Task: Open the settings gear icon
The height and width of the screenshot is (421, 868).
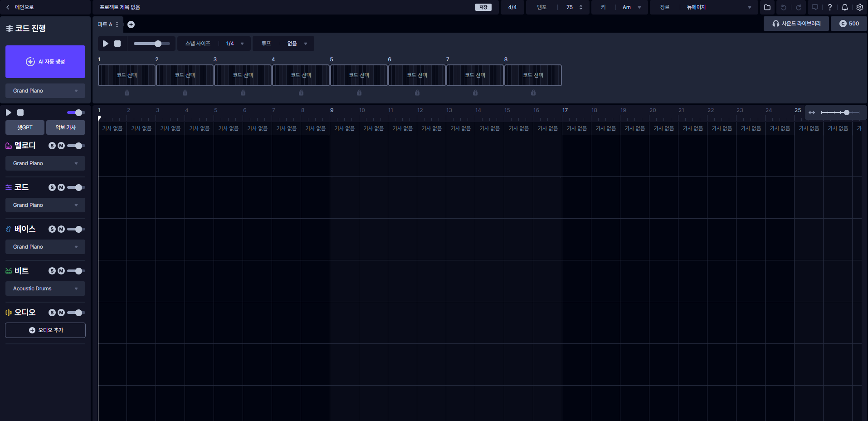Action: pyautogui.click(x=860, y=7)
